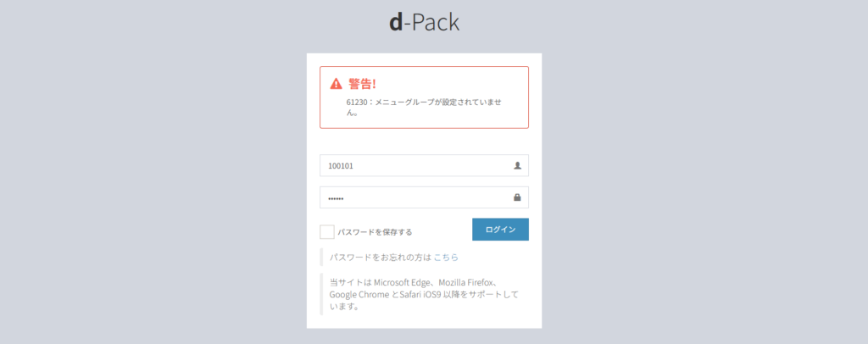The image size is (868, 344).
Task: Focus the user ID field containing 100101
Action: (415, 166)
